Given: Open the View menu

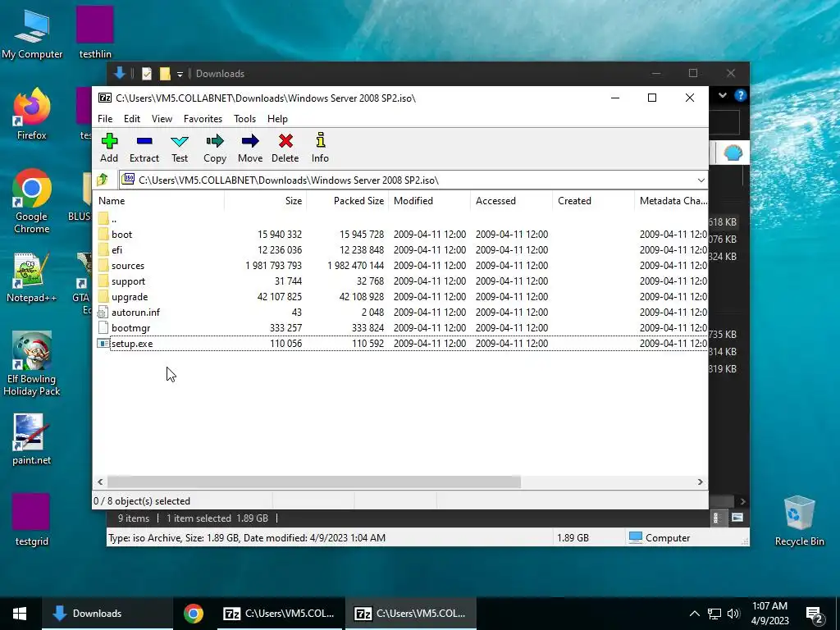Looking at the screenshot, I should point(162,119).
